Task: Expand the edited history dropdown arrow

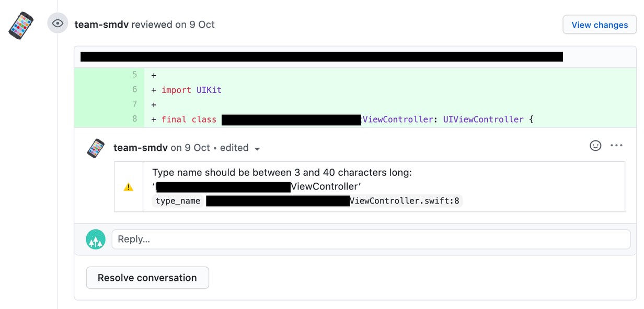Action: [x=257, y=149]
